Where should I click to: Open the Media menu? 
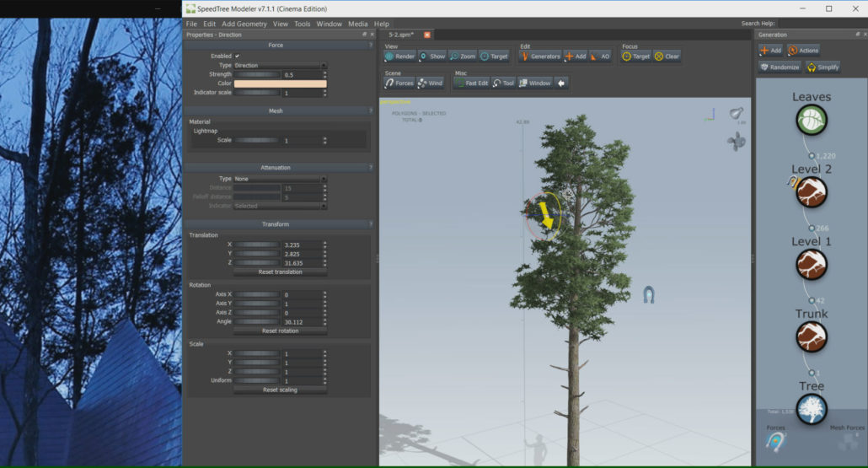pyautogui.click(x=357, y=24)
